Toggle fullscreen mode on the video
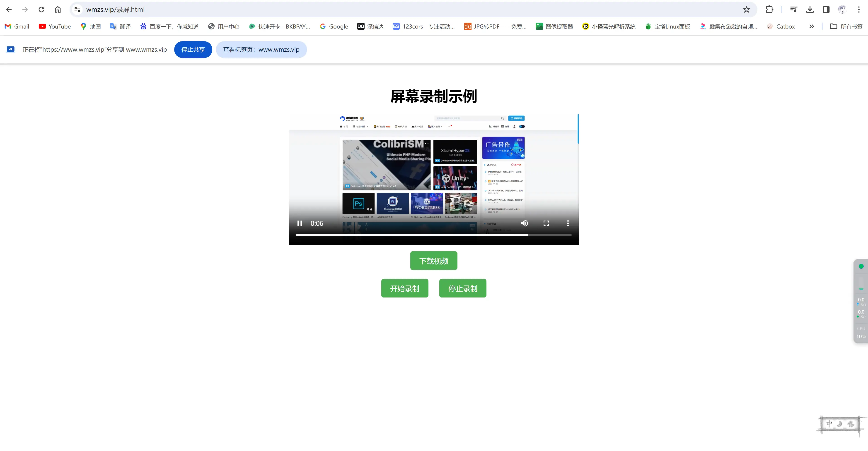Screen dimensions: 868x451 546,223
